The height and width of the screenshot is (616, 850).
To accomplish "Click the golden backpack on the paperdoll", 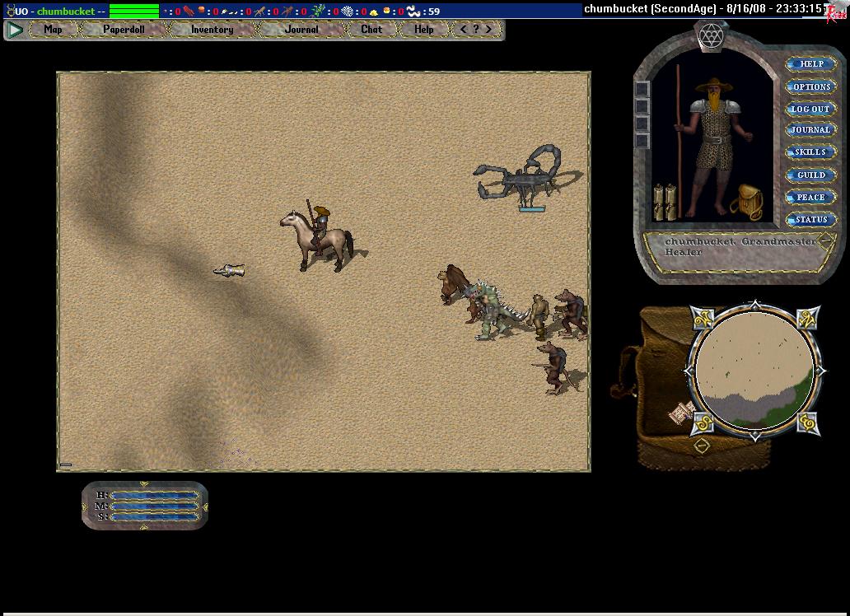I will coord(745,201).
